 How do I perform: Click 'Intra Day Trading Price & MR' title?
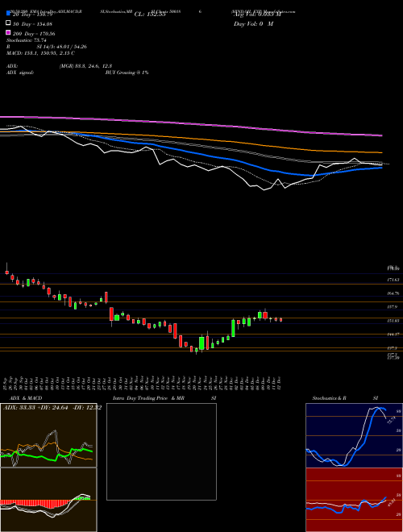click(x=148, y=398)
